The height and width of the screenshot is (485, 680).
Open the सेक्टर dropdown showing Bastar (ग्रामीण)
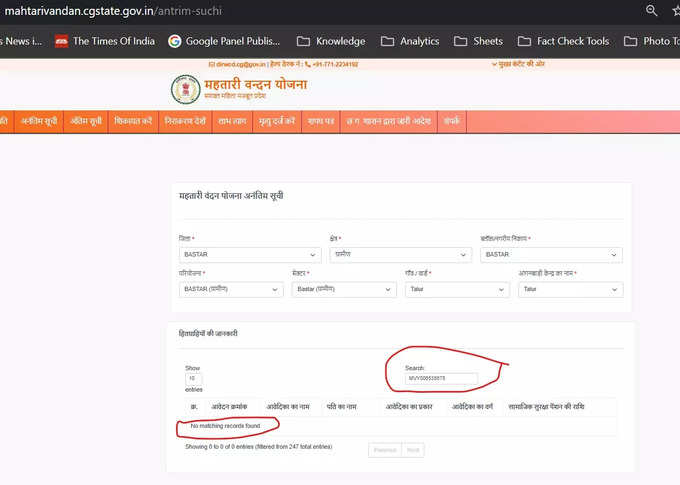(345, 289)
